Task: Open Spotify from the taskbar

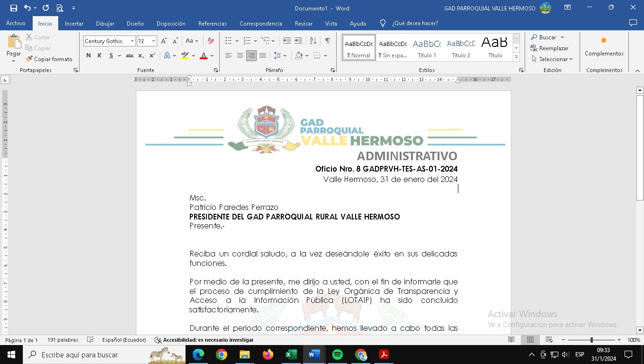Action: tap(337, 355)
